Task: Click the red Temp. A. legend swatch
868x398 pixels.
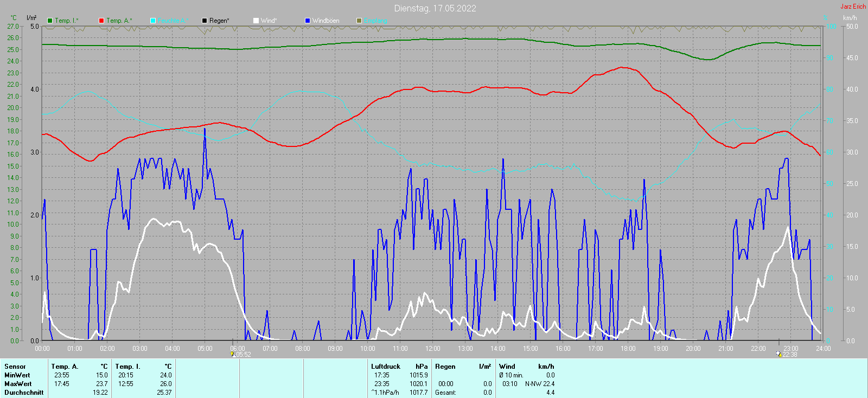Action: (x=101, y=21)
